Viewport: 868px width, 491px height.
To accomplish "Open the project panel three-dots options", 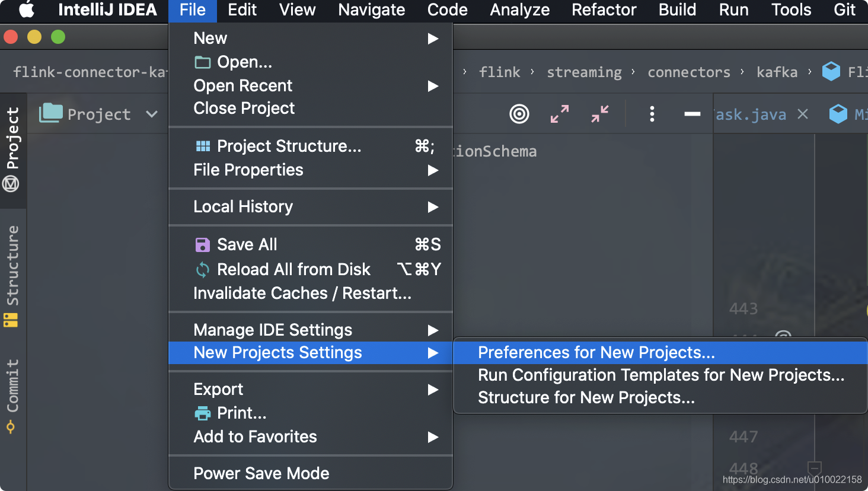I will 652,114.
